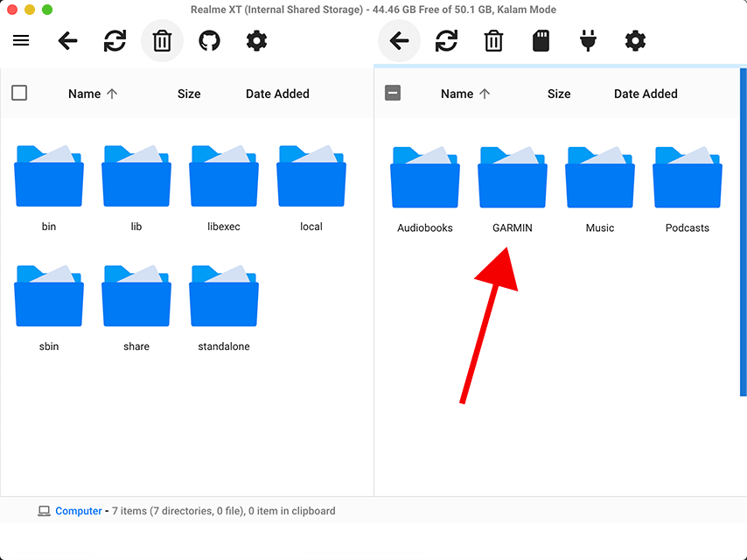
Task: Open the hamburger menu in left pane
Action: (21, 40)
